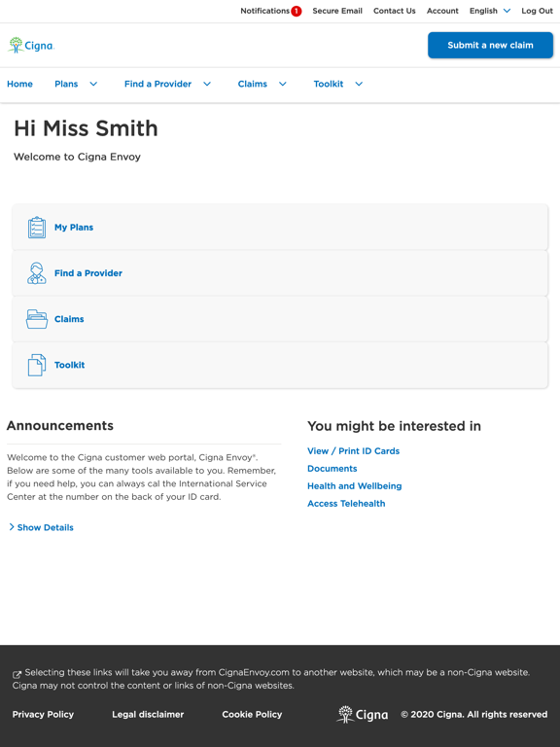Click the copyright 2020 Cigna text
The height and width of the screenshot is (747, 560).
[x=474, y=714]
